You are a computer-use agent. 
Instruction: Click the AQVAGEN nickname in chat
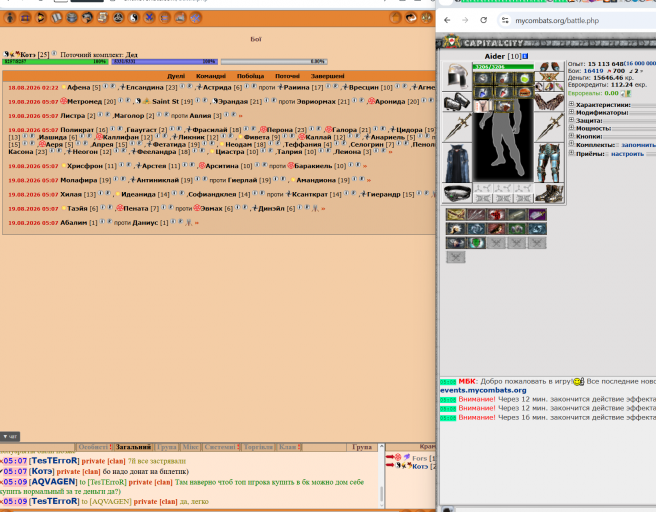point(54,482)
